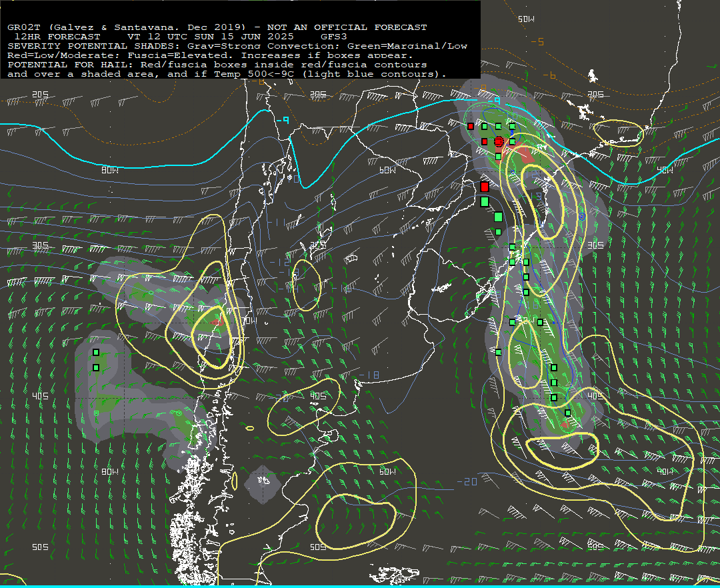720x588 pixels.
Task: Click the middle 20S latitude label
Action: tap(318, 94)
